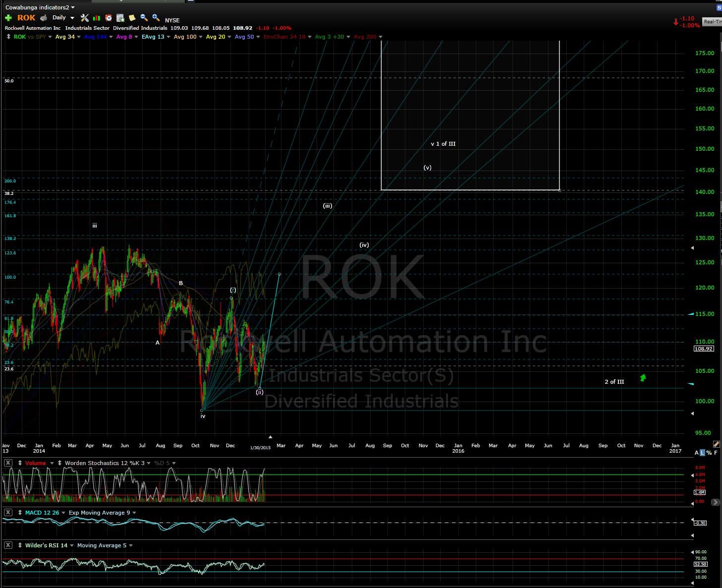The height and width of the screenshot is (588, 722).
Task: Select the pencil drawing tool icon
Action: tap(716, 444)
